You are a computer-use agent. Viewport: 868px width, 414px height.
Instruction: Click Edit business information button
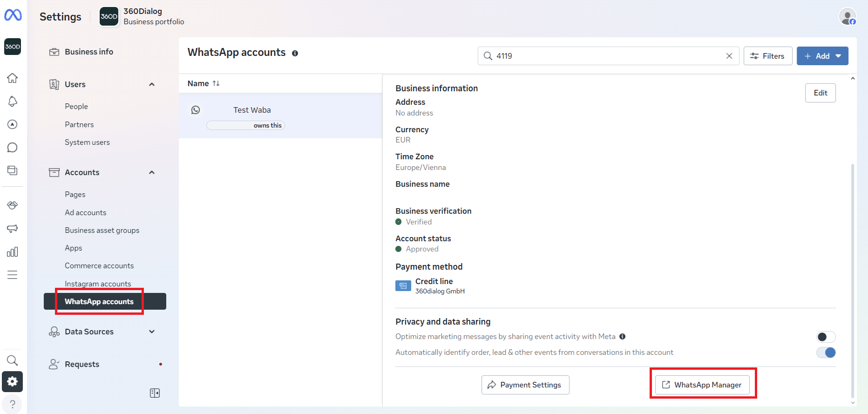[821, 93]
